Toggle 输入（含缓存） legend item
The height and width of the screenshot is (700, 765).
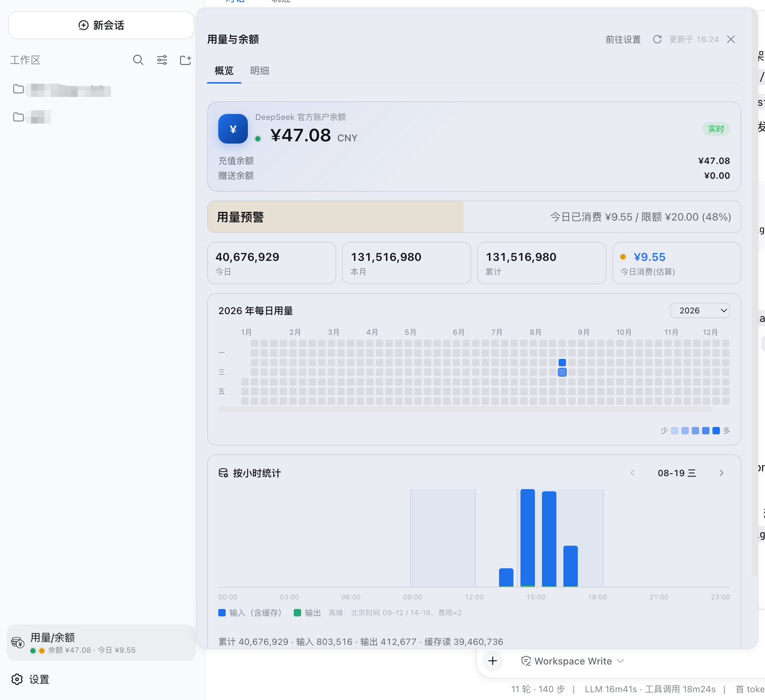tap(250, 613)
